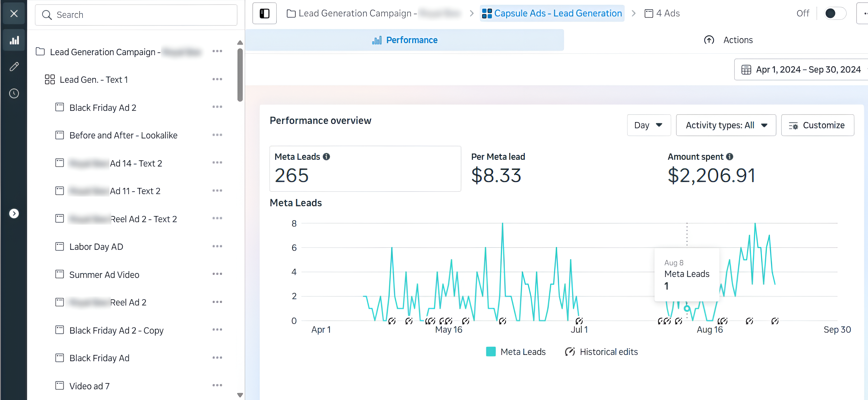
Task: Open the history clock sidebar icon
Action: [x=14, y=93]
